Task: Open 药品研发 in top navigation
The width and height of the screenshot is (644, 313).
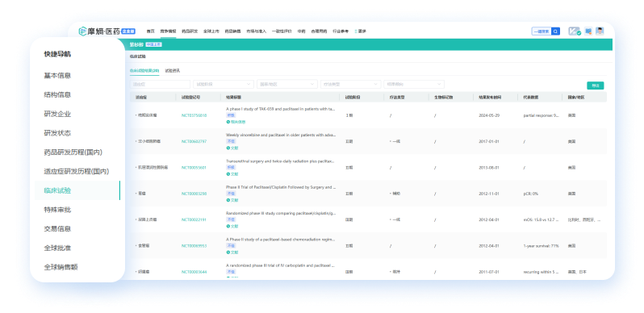Action: (190, 31)
